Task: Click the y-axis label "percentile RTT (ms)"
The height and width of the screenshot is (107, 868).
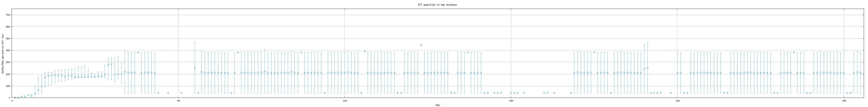Action: (3, 54)
